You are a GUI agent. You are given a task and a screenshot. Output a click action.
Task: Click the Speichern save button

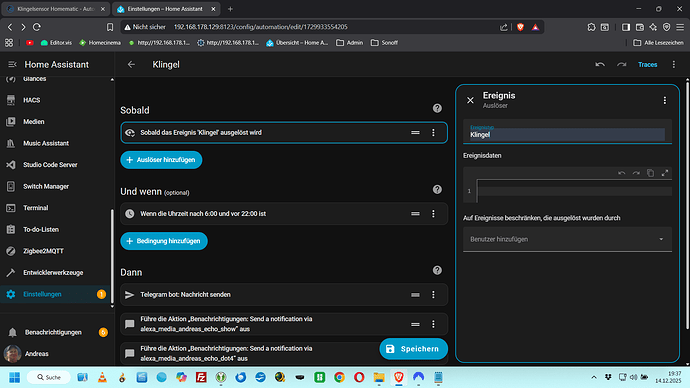[413, 349]
